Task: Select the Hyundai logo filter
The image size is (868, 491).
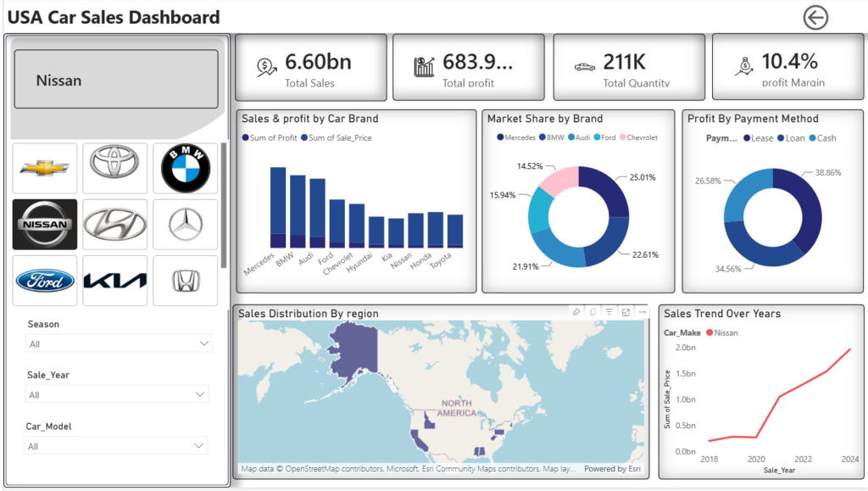Action: (x=115, y=224)
